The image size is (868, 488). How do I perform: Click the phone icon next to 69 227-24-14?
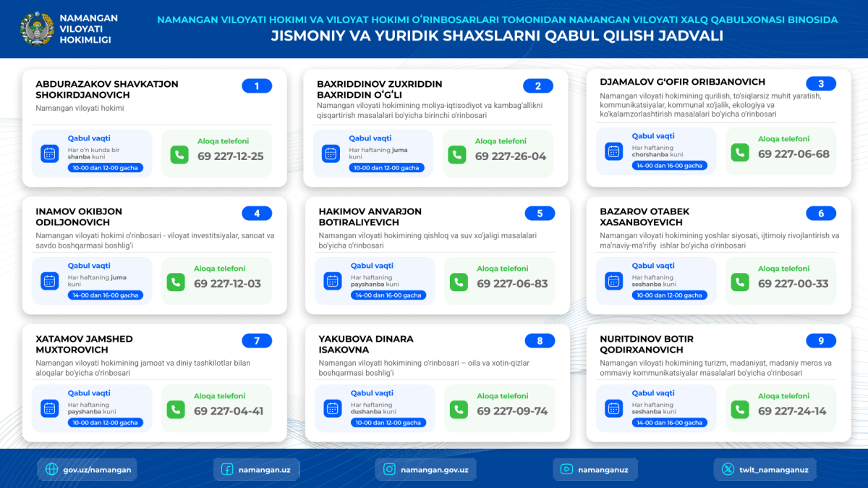coord(740,410)
